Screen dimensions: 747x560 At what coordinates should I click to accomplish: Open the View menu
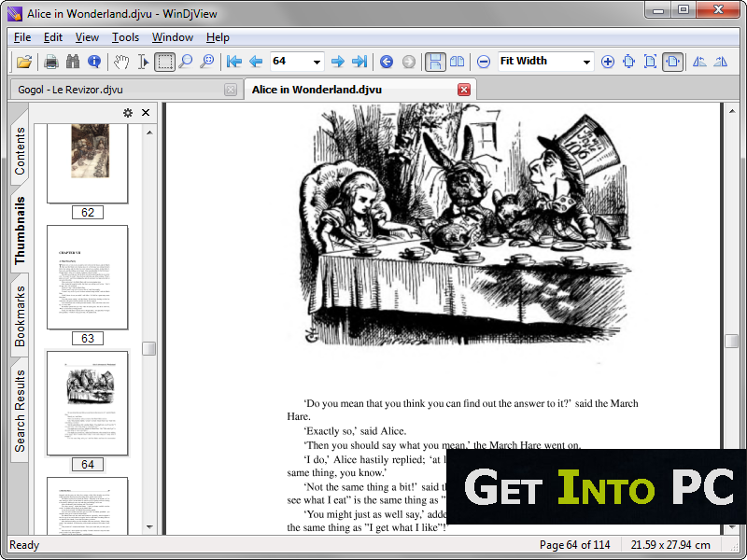pyautogui.click(x=87, y=37)
